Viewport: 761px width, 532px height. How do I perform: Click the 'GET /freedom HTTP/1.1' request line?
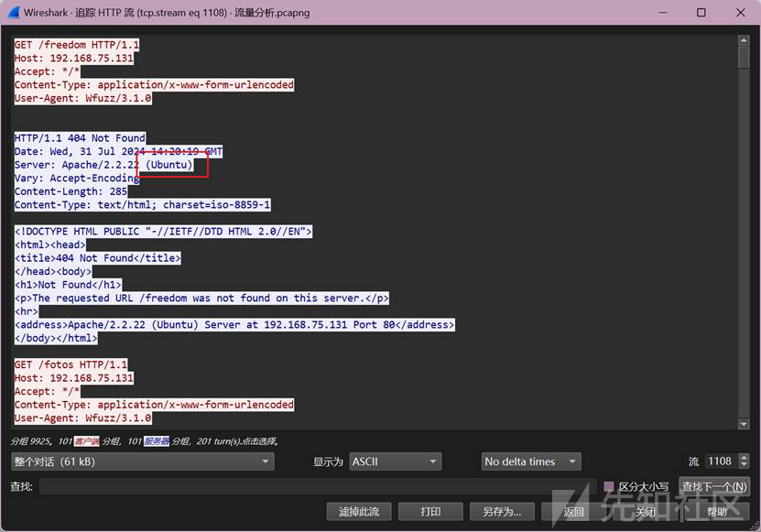click(77, 45)
